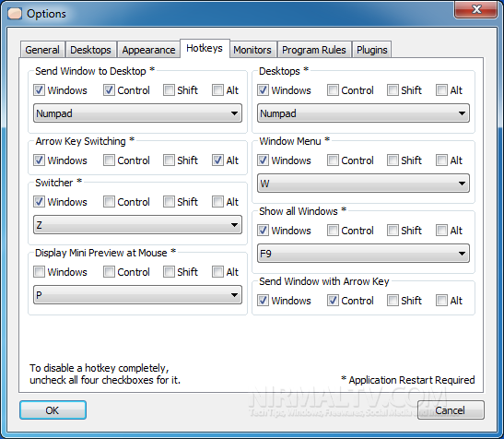Close the Options dialog window
504x439 pixels.
475,9
